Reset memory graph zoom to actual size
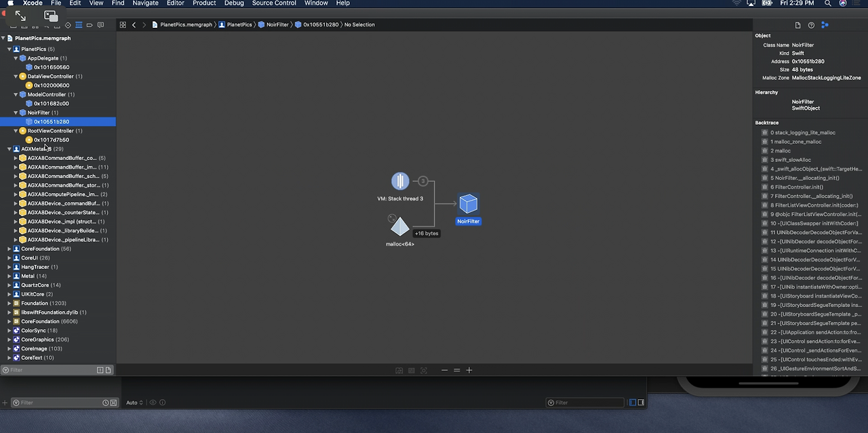Viewport: 868px width, 433px height. click(x=456, y=370)
